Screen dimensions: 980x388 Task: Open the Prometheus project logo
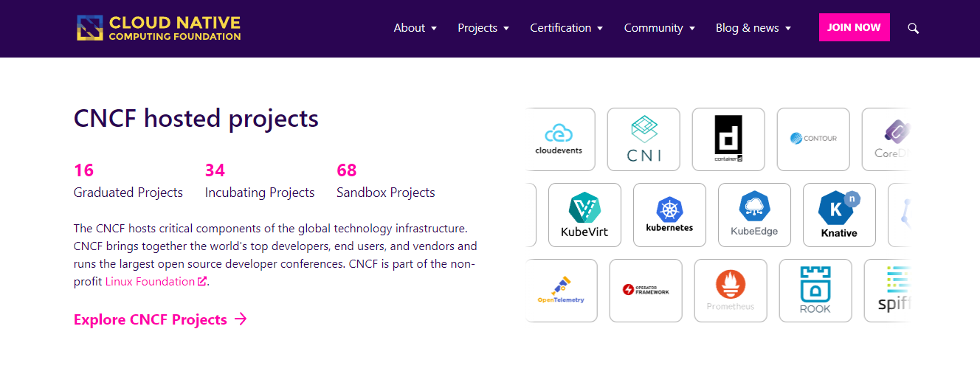pyautogui.click(x=731, y=291)
